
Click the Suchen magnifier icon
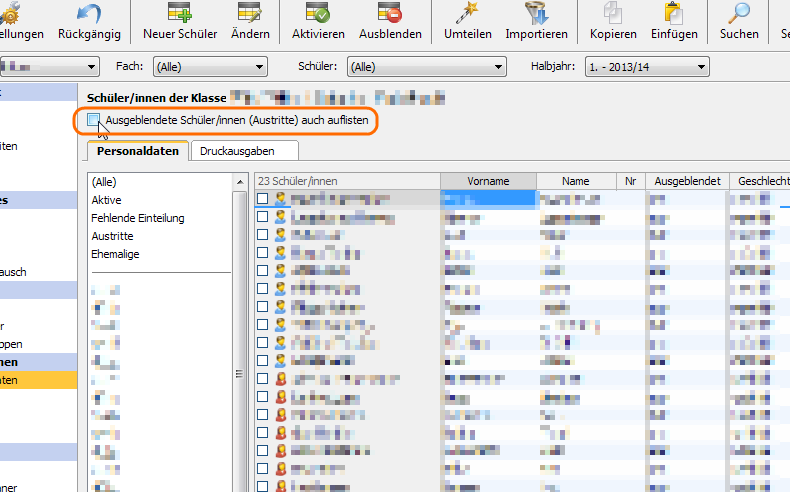739,14
